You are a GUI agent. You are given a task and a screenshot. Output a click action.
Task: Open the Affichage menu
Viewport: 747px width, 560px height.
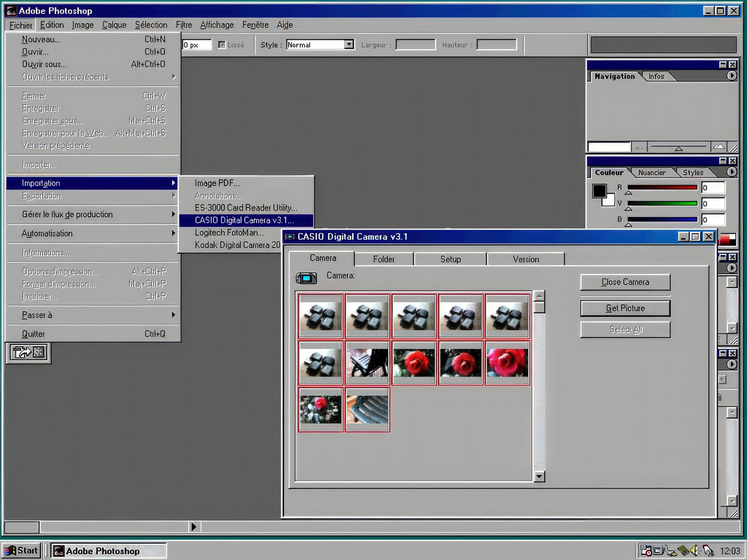pos(217,25)
